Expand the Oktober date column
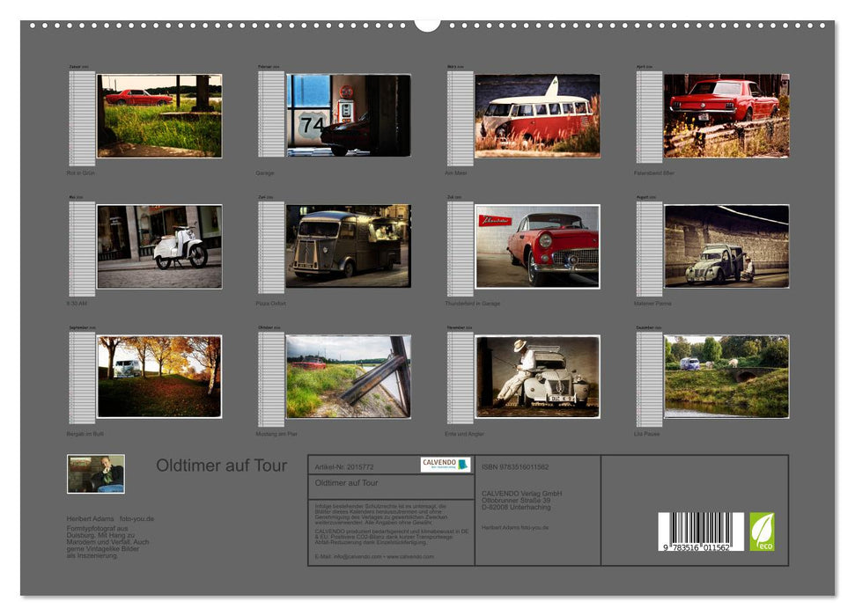Viewport: 855px width, 616px height. 269,378
